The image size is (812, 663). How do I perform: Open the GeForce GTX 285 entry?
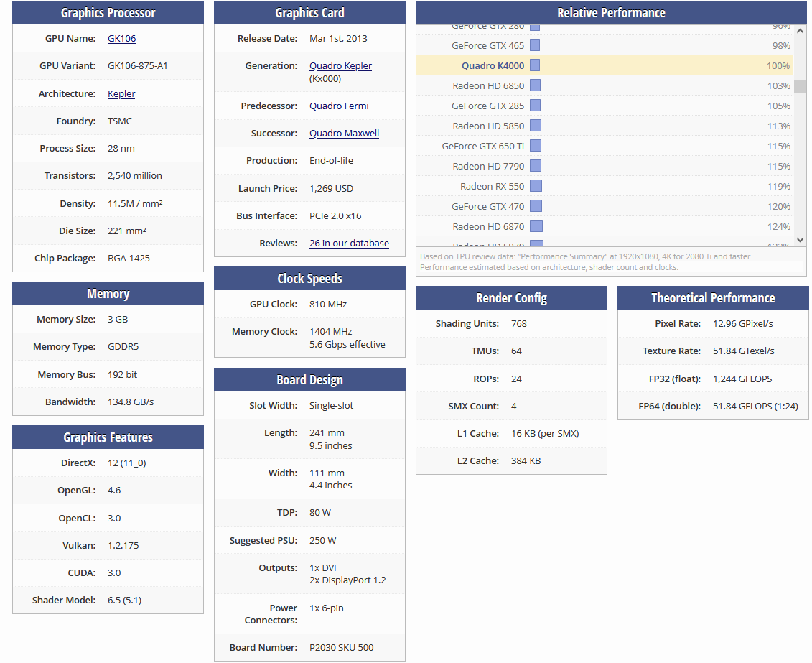(x=487, y=106)
